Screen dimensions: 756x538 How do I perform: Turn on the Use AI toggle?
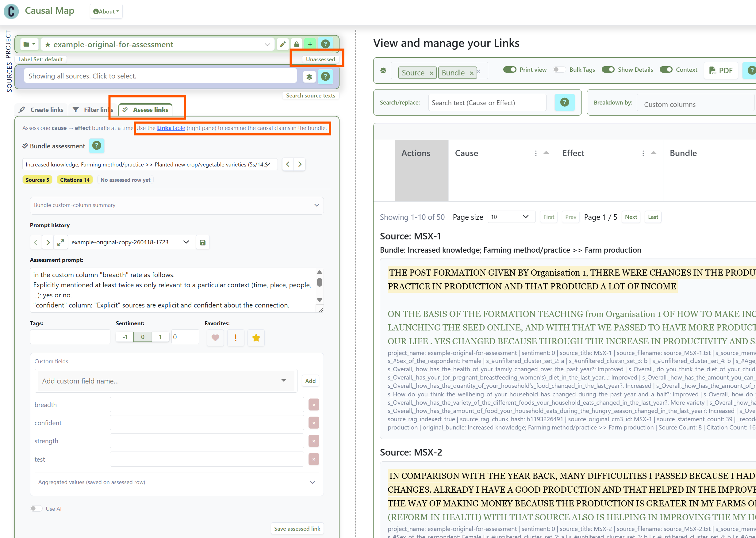pos(36,509)
